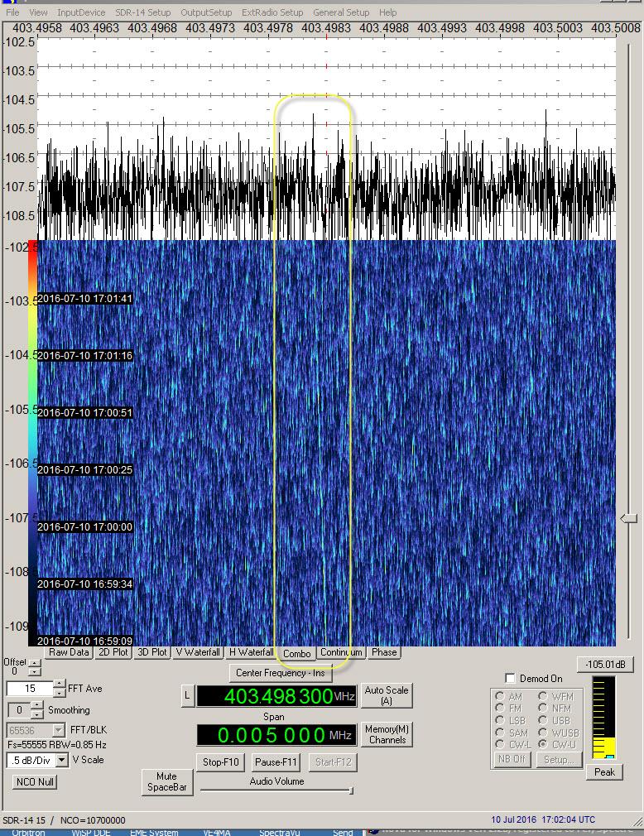This screenshot has width=644, height=836.
Task: Open the OutputSetup menu
Action: click(x=206, y=12)
